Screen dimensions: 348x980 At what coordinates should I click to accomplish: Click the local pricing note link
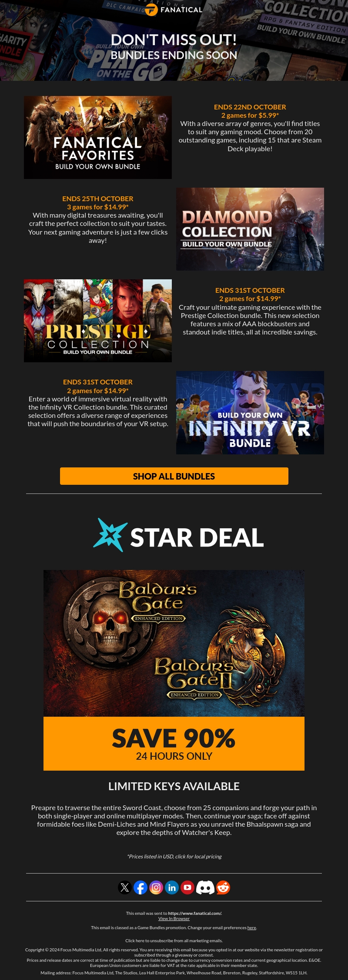click(174, 856)
